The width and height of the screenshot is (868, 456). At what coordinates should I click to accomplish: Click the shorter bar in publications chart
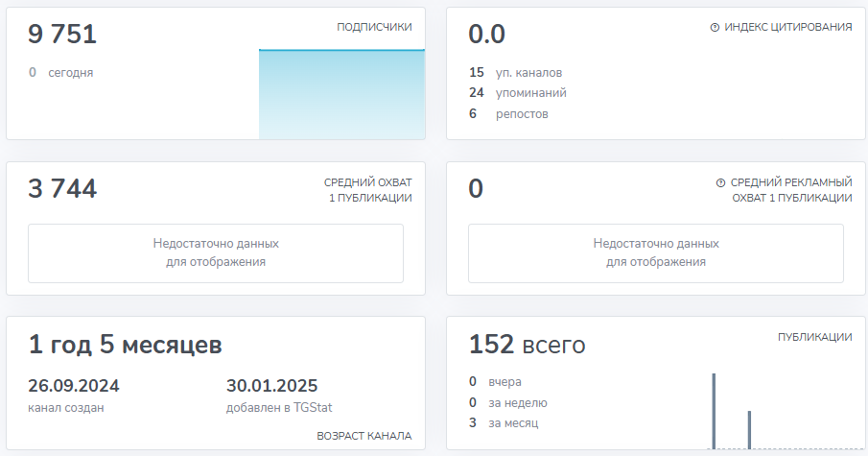coord(749,430)
